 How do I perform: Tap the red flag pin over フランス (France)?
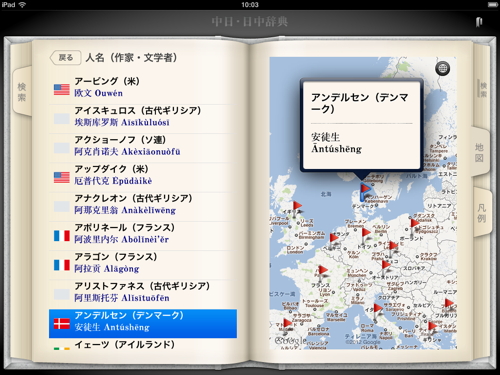pos(322,273)
